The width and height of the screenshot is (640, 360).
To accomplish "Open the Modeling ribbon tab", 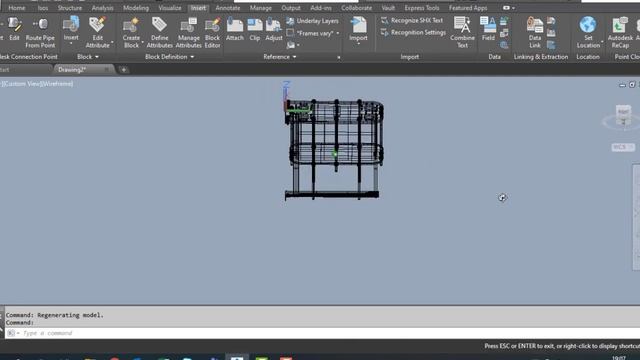I will (x=136, y=8).
